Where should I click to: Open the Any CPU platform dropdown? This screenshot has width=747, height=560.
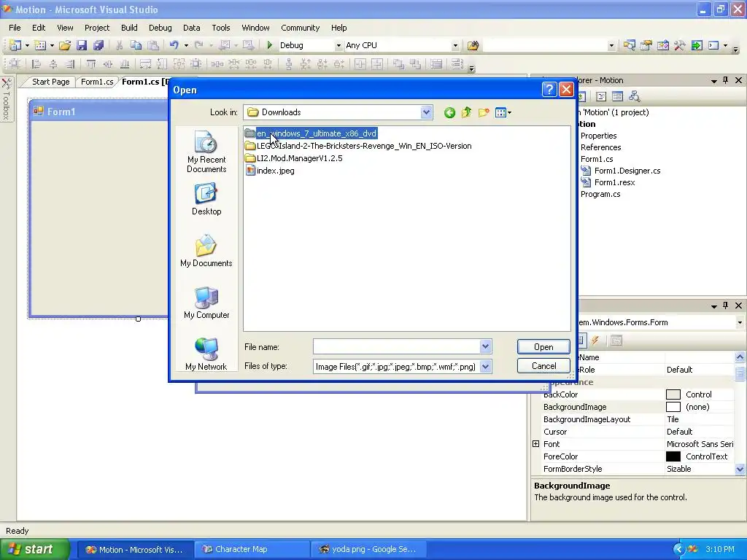(455, 46)
